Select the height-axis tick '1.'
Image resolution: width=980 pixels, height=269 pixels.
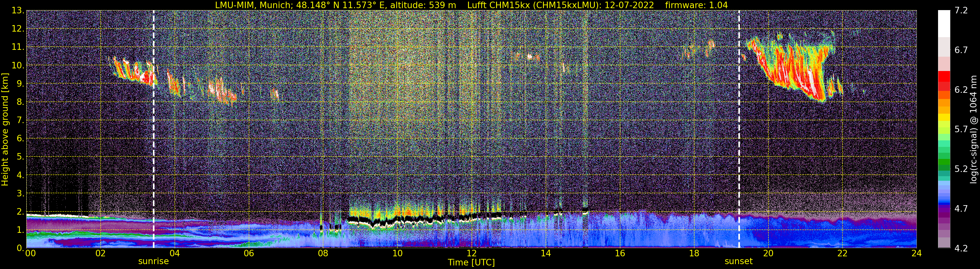coord(20,230)
